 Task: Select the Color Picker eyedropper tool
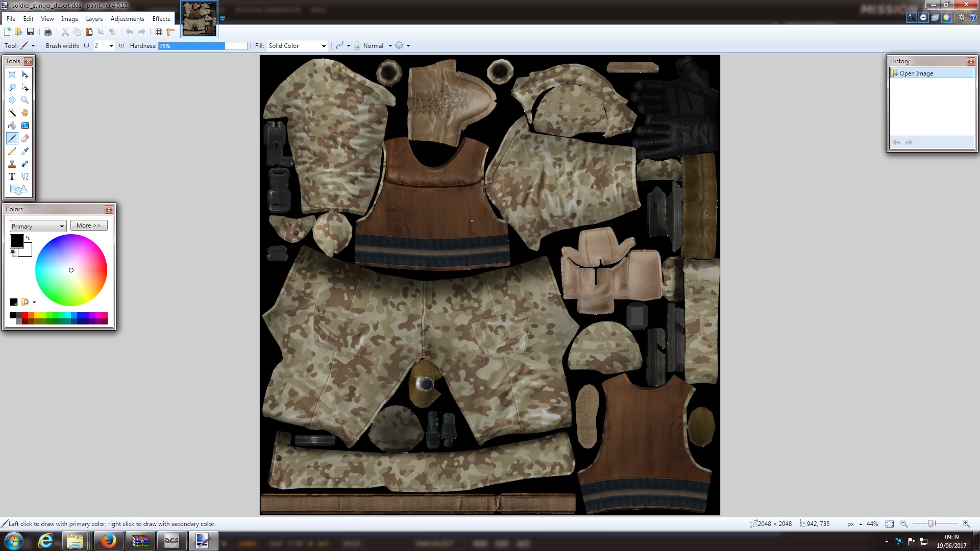click(x=25, y=151)
